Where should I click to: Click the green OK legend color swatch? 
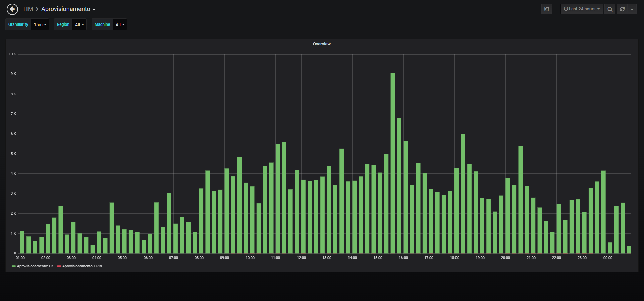coord(14,266)
